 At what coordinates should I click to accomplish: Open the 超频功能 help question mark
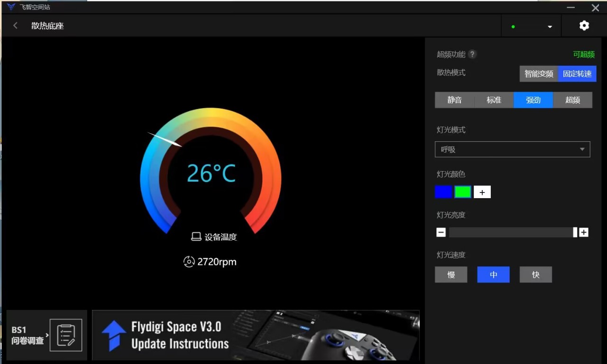(472, 54)
